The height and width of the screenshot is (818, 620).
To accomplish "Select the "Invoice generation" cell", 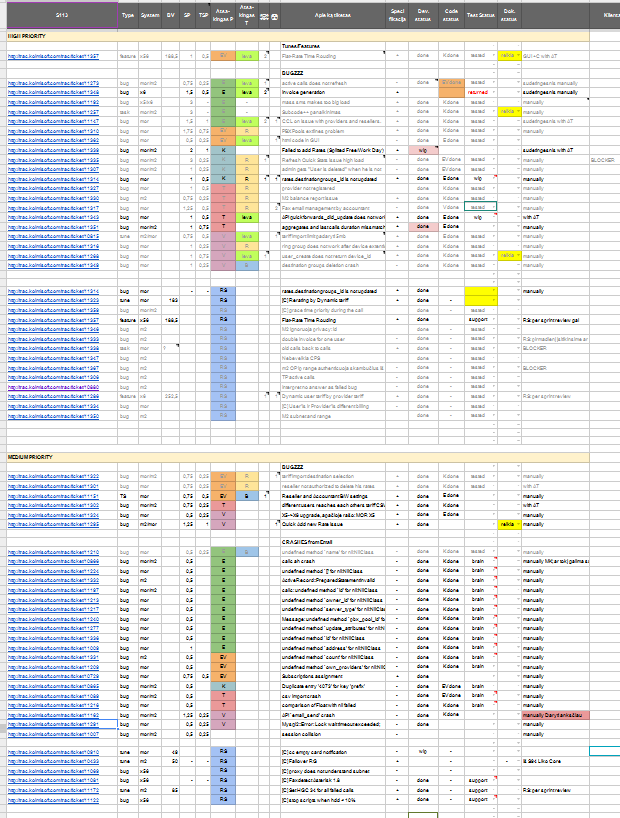I will (x=333, y=92).
